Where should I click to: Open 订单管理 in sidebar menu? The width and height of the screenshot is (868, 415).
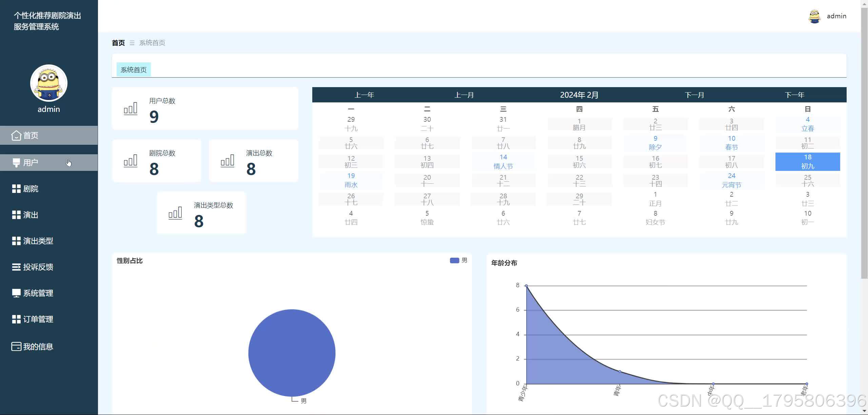pos(38,319)
